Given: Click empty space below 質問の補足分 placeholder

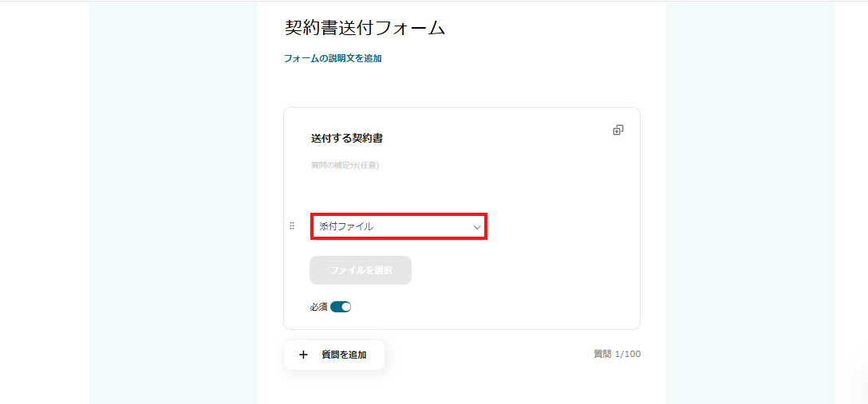Looking at the screenshot, I should [399, 190].
